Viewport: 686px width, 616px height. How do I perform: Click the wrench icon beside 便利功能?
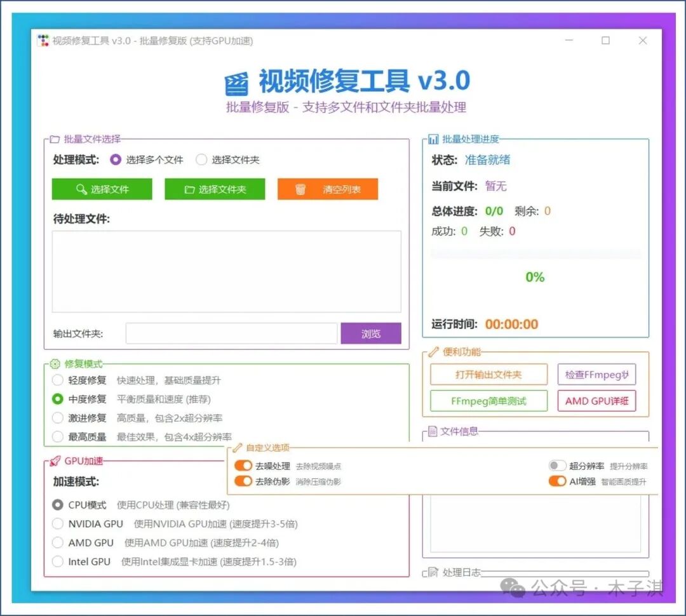tap(434, 352)
